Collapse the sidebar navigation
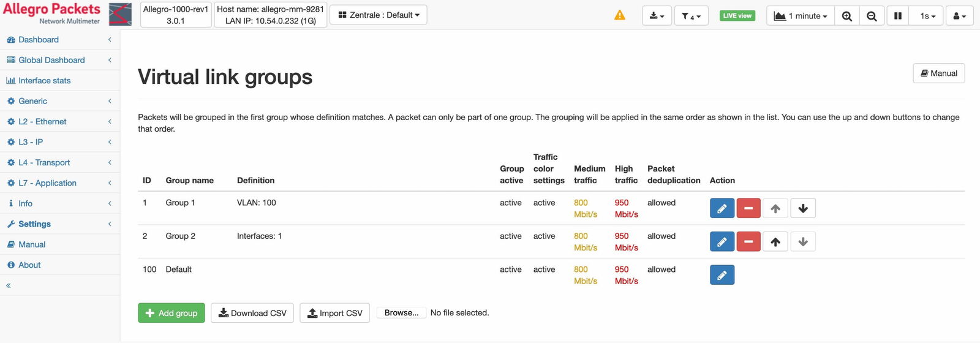 coord(9,285)
